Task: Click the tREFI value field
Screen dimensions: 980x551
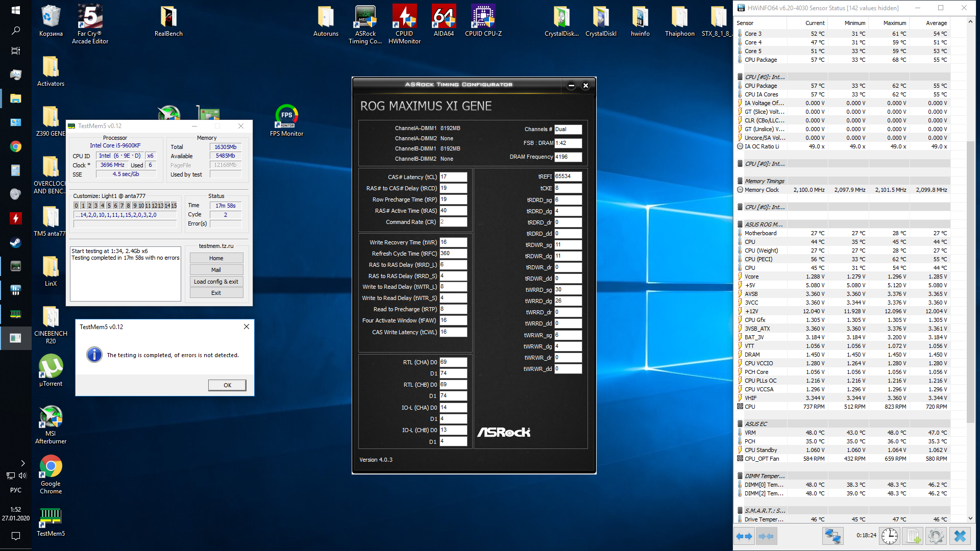Action: click(568, 177)
